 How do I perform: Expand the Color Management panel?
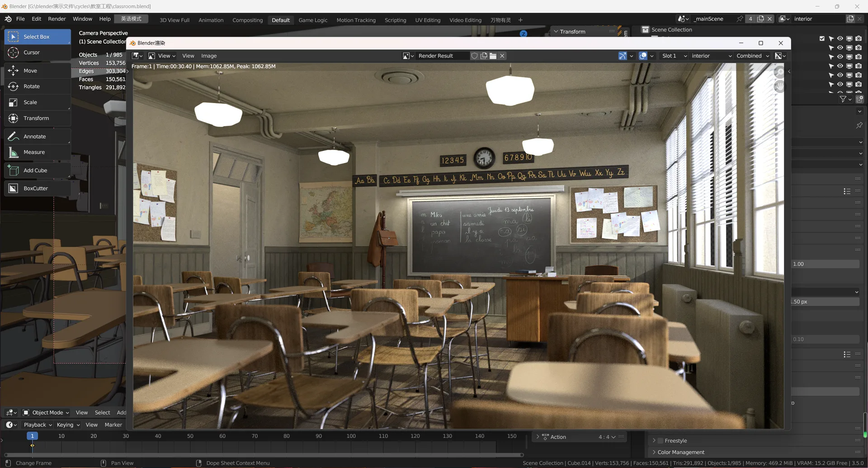click(681, 452)
